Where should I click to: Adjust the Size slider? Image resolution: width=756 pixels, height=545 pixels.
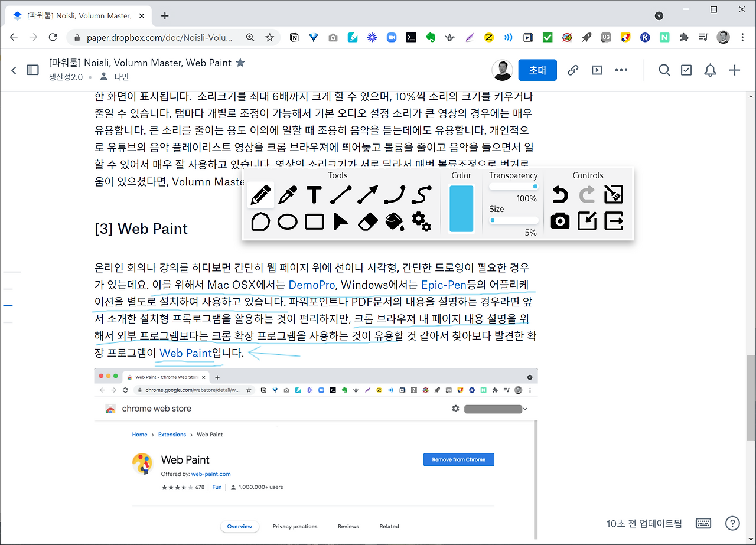[x=513, y=220]
